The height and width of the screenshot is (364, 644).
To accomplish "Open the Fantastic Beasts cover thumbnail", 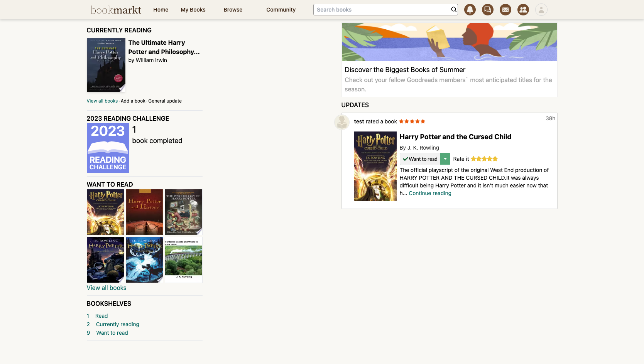I will (x=184, y=260).
